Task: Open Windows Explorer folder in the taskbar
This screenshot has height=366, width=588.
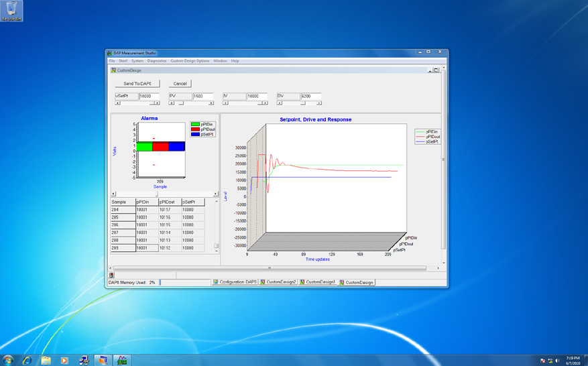Action: [46, 361]
